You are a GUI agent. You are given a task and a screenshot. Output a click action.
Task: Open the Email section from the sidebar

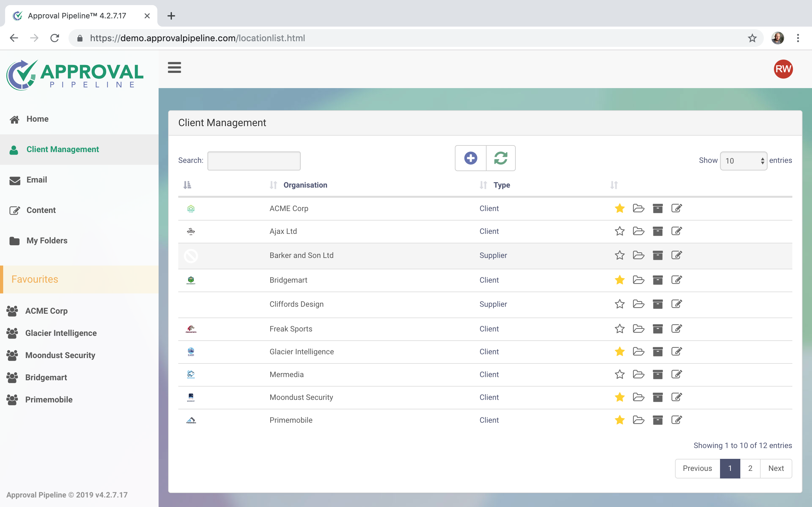37,180
